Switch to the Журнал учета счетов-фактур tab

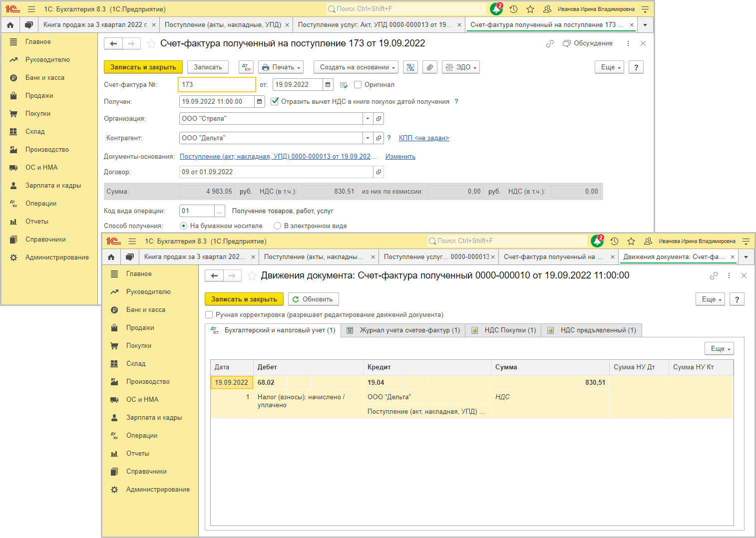(x=403, y=330)
